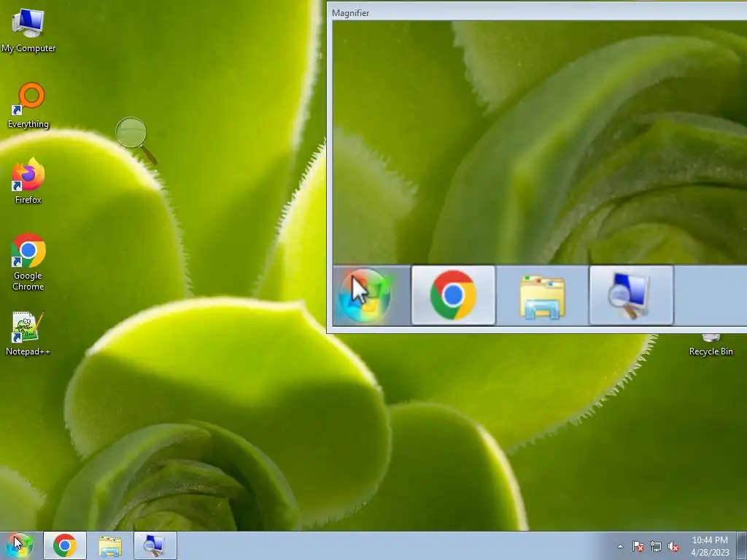
Task: Open the clock showing 10:44 PM
Action: tap(710, 545)
